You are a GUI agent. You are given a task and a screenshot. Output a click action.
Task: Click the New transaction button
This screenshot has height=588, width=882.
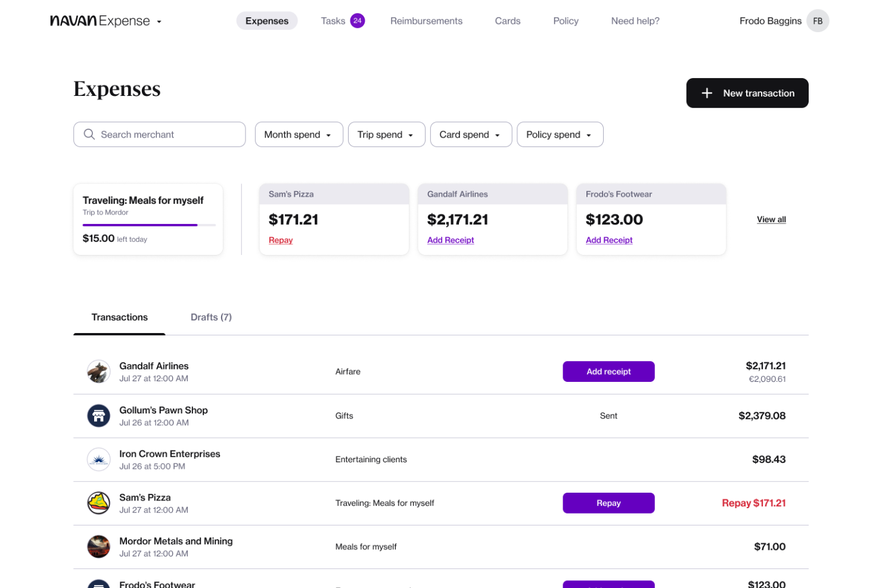coord(747,93)
